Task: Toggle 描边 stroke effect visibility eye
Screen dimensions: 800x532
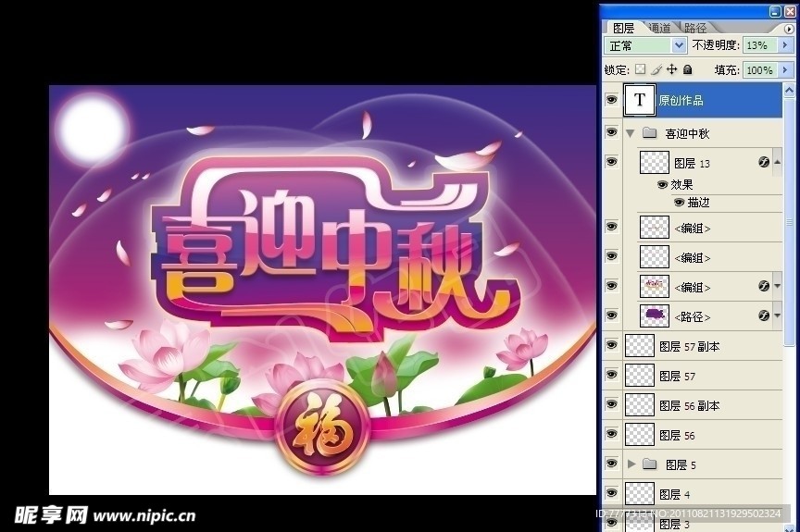Action: tap(679, 203)
